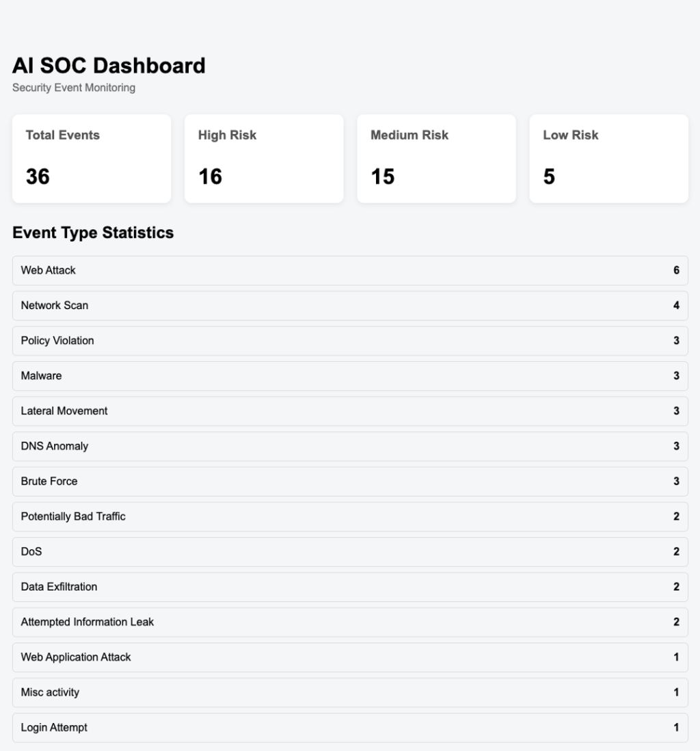Click the Malware event type row
The width and height of the screenshot is (700, 751).
350,376
